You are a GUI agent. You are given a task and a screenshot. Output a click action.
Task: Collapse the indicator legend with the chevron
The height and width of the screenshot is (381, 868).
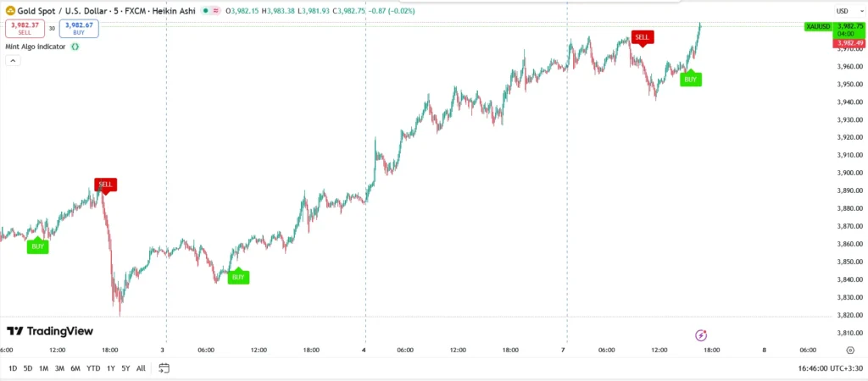point(13,60)
